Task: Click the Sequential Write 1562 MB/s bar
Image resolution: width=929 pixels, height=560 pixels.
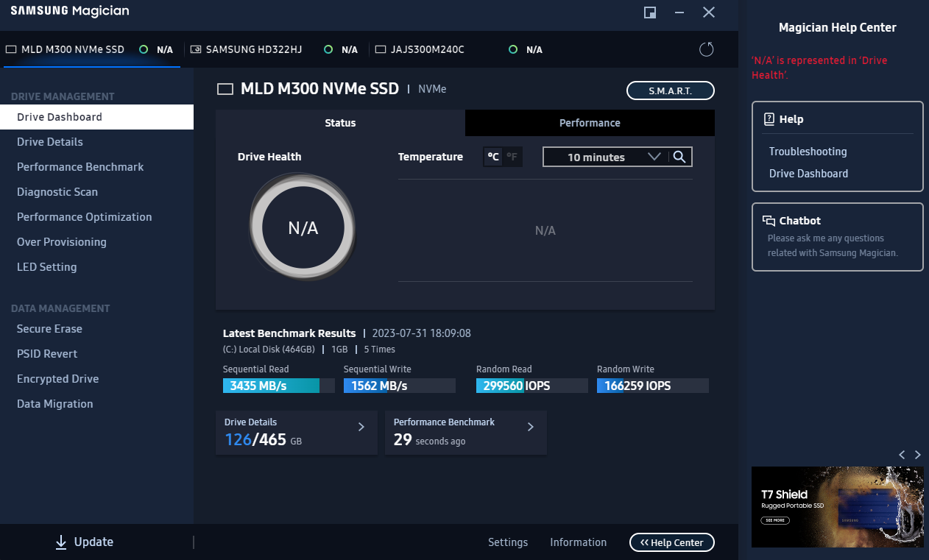Action: pyautogui.click(x=400, y=386)
